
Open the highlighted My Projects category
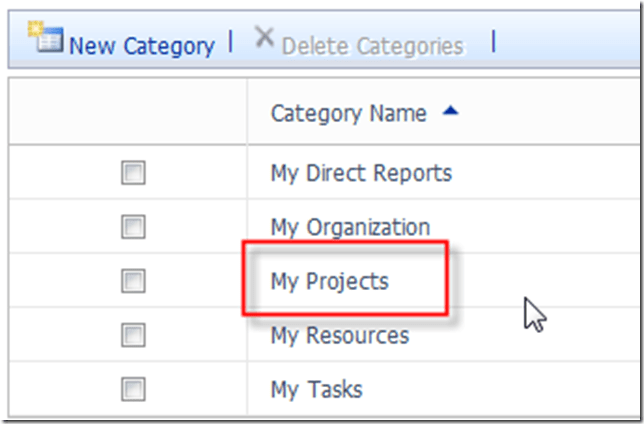[x=329, y=281]
